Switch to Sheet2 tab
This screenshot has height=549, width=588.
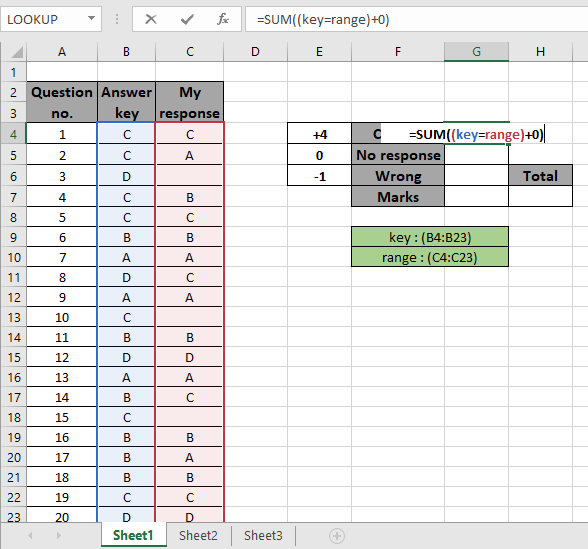[198, 536]
